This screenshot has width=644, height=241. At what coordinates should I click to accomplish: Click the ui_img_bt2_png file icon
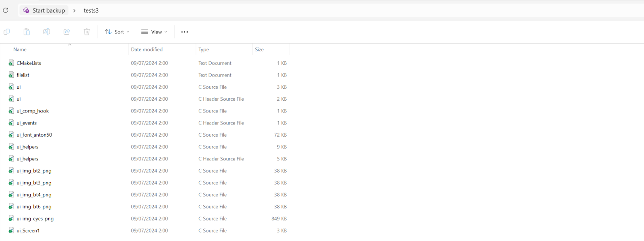pos(11,171)
